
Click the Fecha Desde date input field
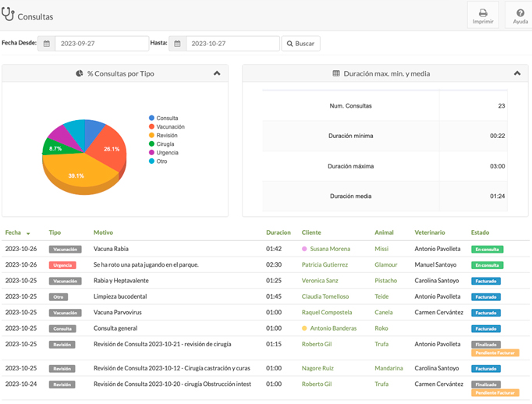(x=101, y=44)
